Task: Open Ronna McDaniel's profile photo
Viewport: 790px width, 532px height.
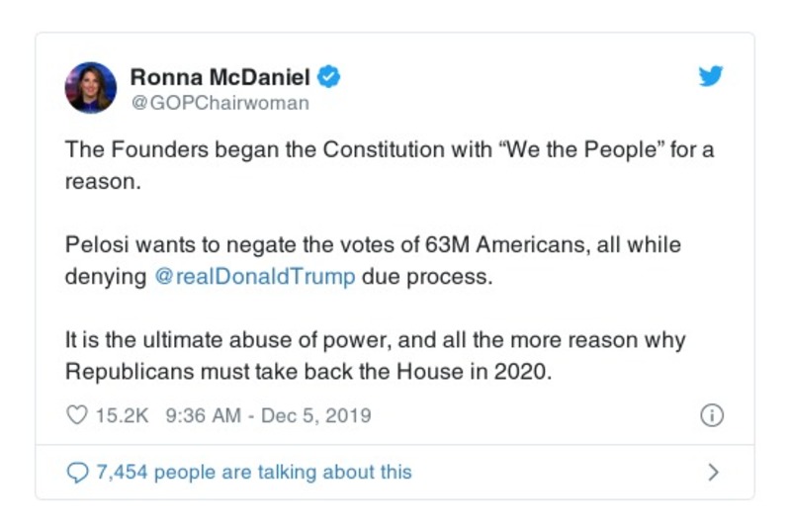Action: click(x=91, y=87)
